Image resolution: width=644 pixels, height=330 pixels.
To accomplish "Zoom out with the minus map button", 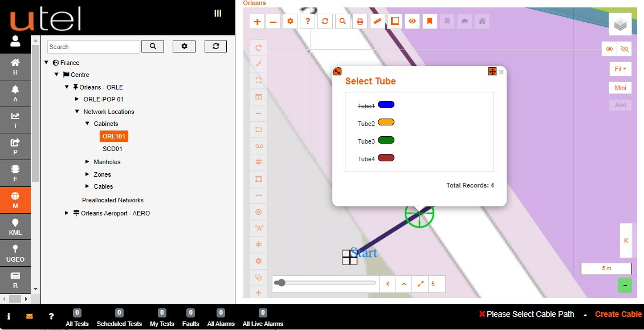I will tap(273, 22).
